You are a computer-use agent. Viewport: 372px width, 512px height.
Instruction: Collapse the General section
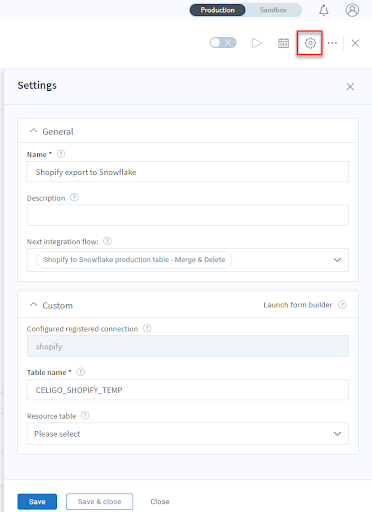[x=33, y=131]
